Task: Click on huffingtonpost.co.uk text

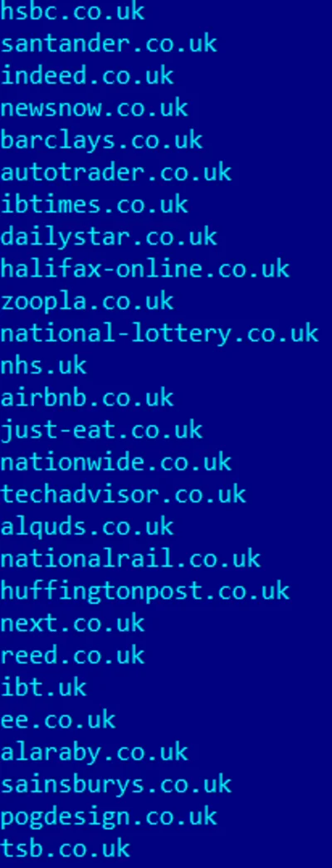Action: pyautogui.click(x=144, y=591)
